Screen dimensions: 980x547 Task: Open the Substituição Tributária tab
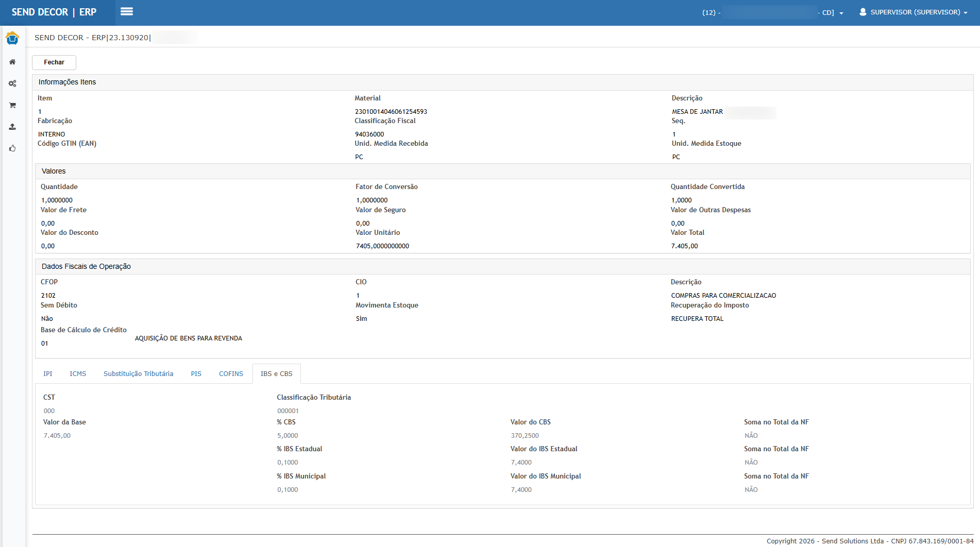[138, 374]
